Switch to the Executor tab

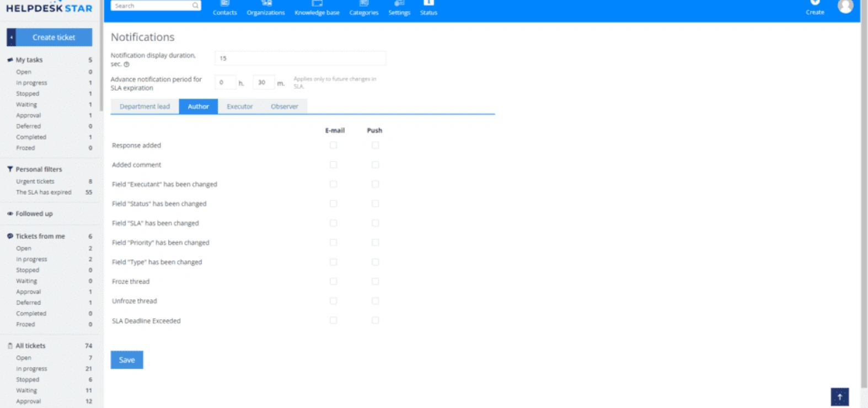[x=240, y=106]
